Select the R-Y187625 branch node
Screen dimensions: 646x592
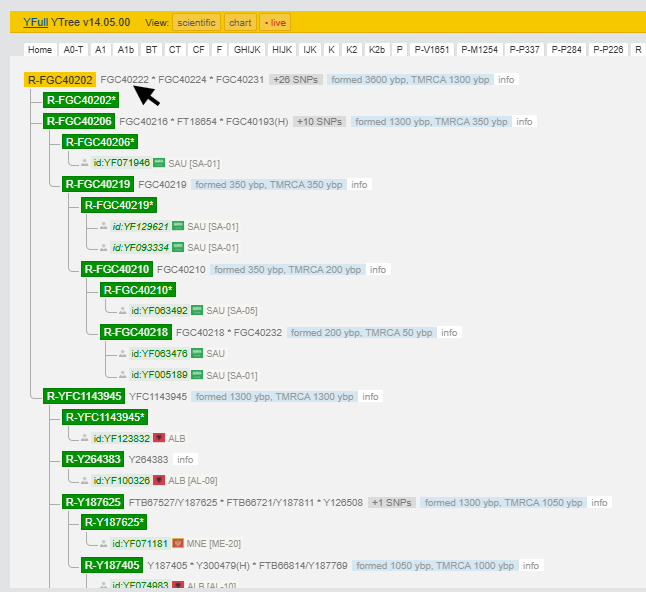coord(93,502)
